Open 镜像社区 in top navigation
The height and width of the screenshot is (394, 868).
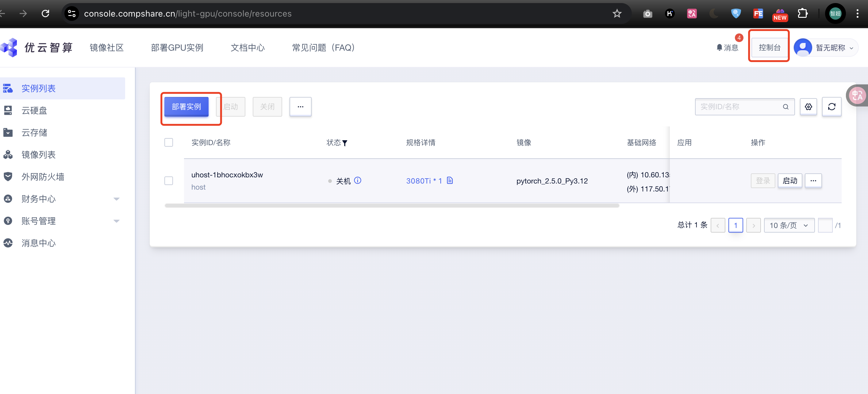pyautogui.click(x=106, y=48)
